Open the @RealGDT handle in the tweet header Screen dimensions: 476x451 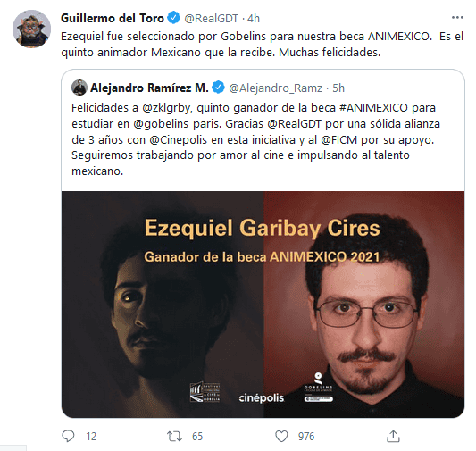tap(212, 19)
